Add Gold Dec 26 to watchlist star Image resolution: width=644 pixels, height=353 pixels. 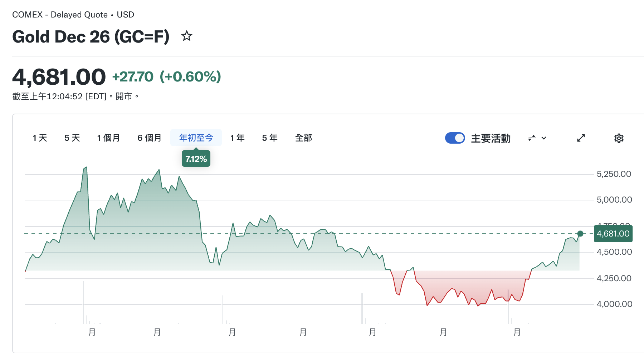(186, 36)
